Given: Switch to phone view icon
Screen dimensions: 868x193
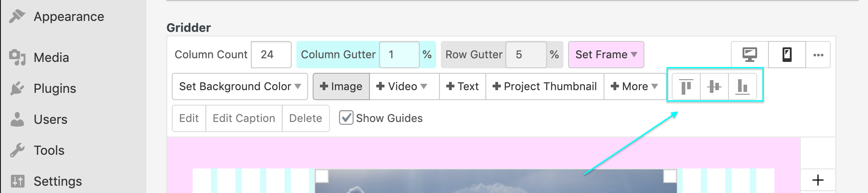Looking at the screenshot, I should click(787, 55).
